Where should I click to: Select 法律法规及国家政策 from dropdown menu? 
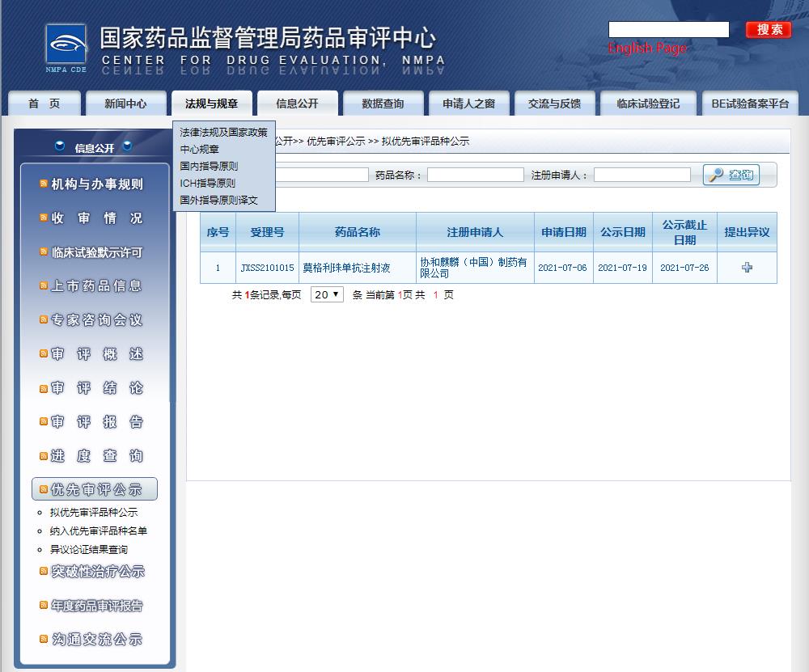pyautogui.click(x=223, y=132)
